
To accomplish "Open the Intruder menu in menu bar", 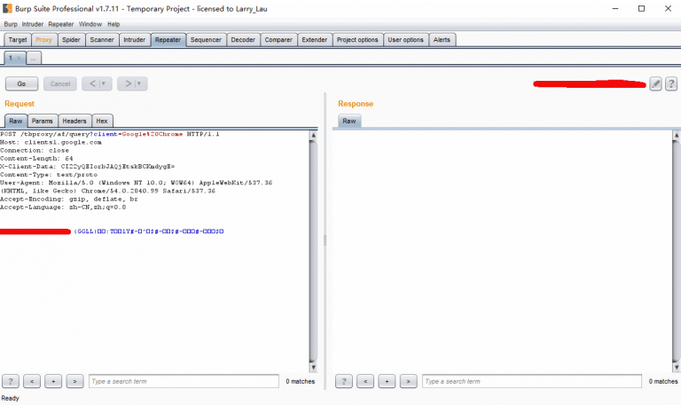I will [33, 24].
